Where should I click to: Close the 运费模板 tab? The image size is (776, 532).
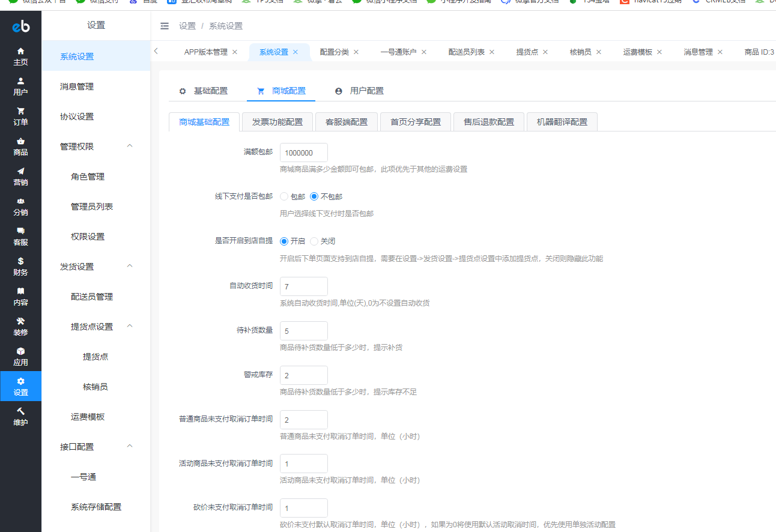point(659,52)
